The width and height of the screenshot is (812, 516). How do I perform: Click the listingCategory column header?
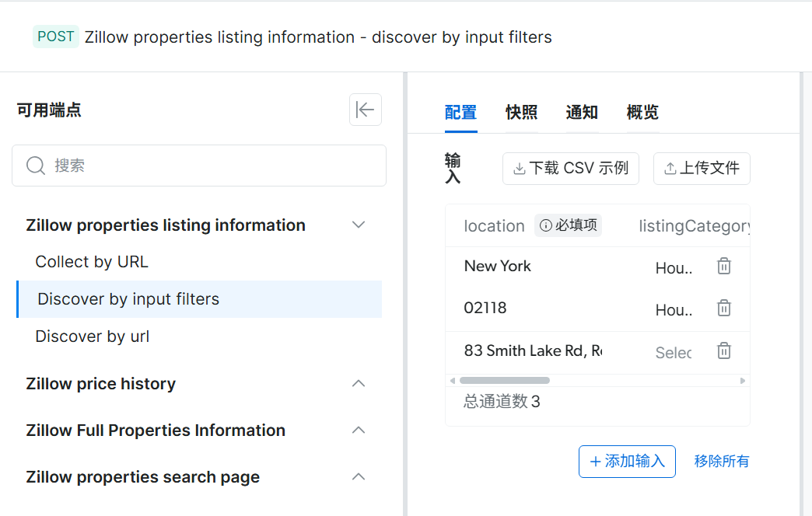(694, 225)
